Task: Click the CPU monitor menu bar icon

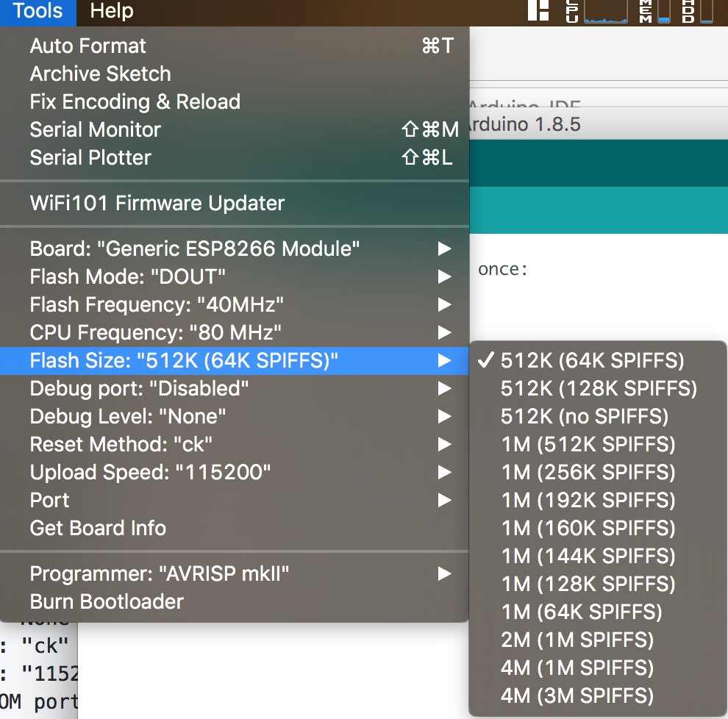Action: point(596,11)
